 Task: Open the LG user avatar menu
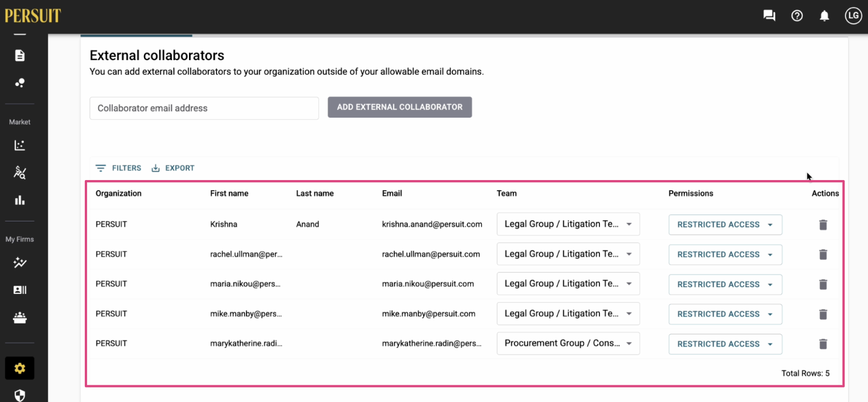tap(853, 16)
